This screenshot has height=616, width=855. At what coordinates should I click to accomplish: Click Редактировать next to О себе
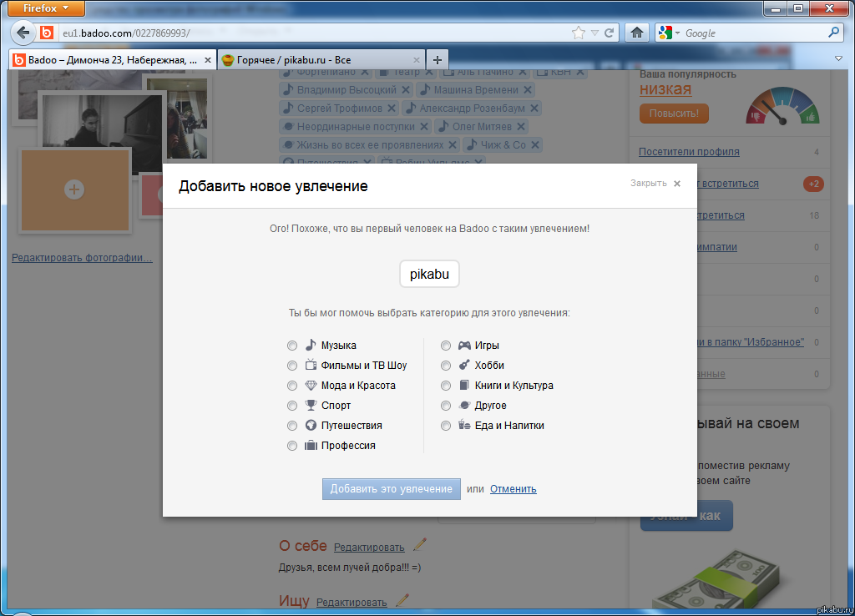(x=369, y=548)
